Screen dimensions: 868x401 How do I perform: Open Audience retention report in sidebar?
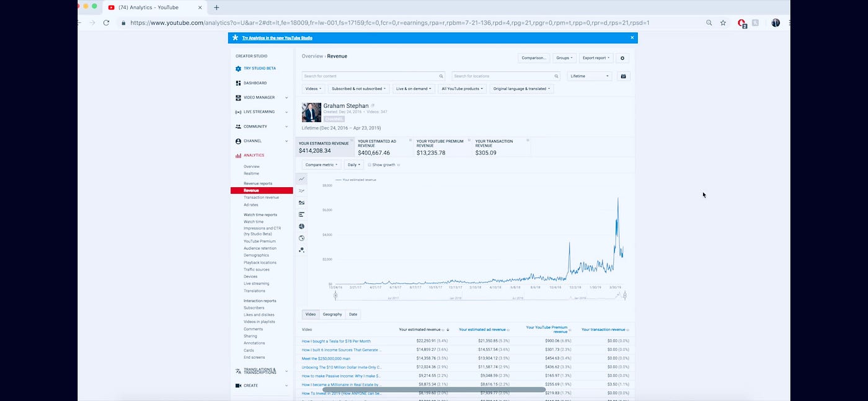(260, 248)
